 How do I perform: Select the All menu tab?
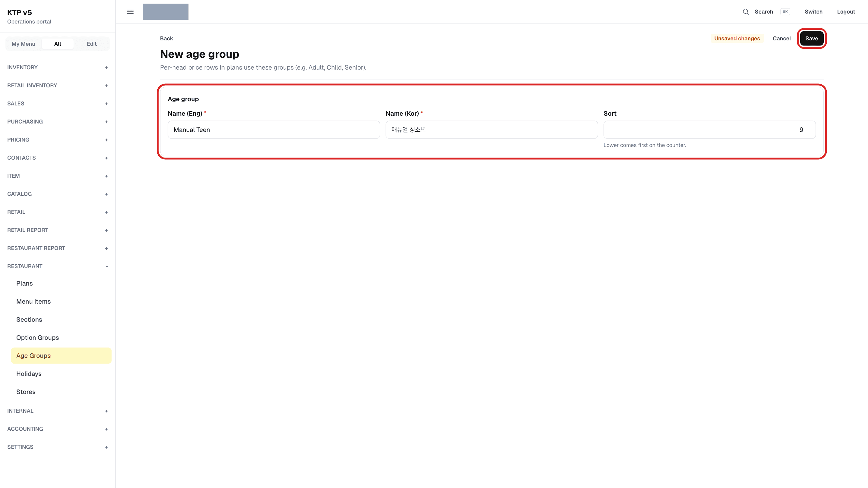point(58,44)
